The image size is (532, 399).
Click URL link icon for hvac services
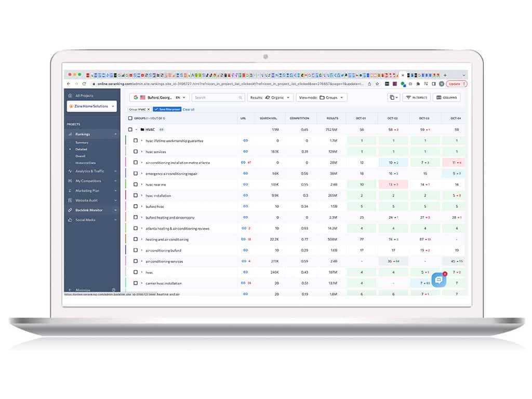pyautogui.click(x=245, y=151)
